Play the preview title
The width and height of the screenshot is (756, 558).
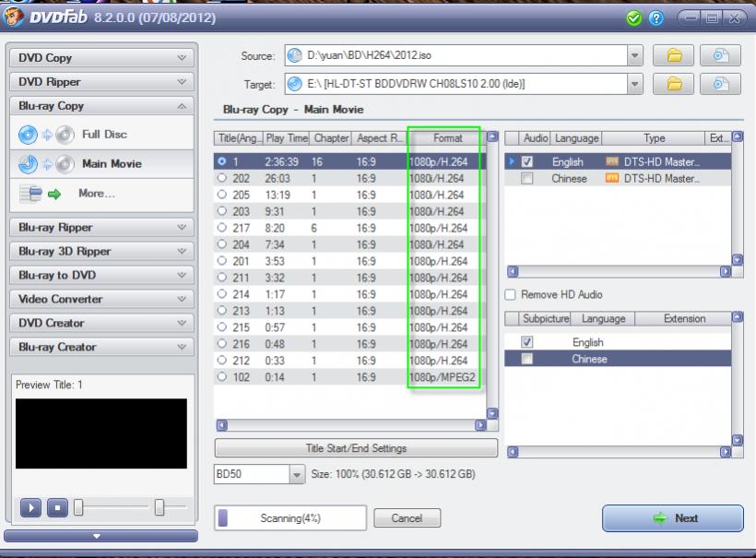pyautogui.click(x=30, y=507)
